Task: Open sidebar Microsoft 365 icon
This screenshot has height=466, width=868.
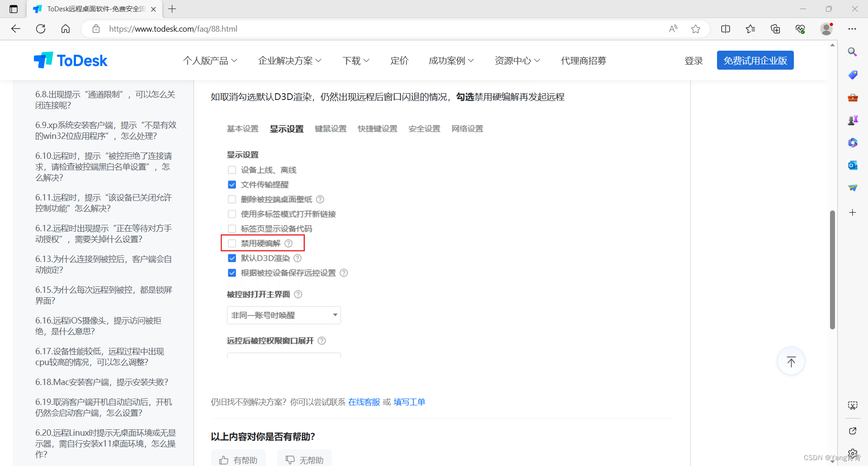Action: pyautogui.click(x=853, y=143)
